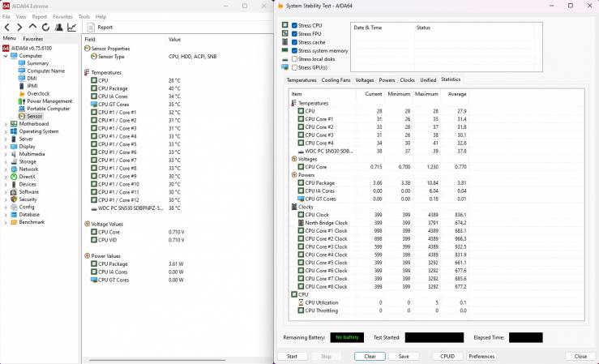The width and height of the screenshot is (599, 364).
Task: Switch to the Temperatures tab
Action: 302,80
